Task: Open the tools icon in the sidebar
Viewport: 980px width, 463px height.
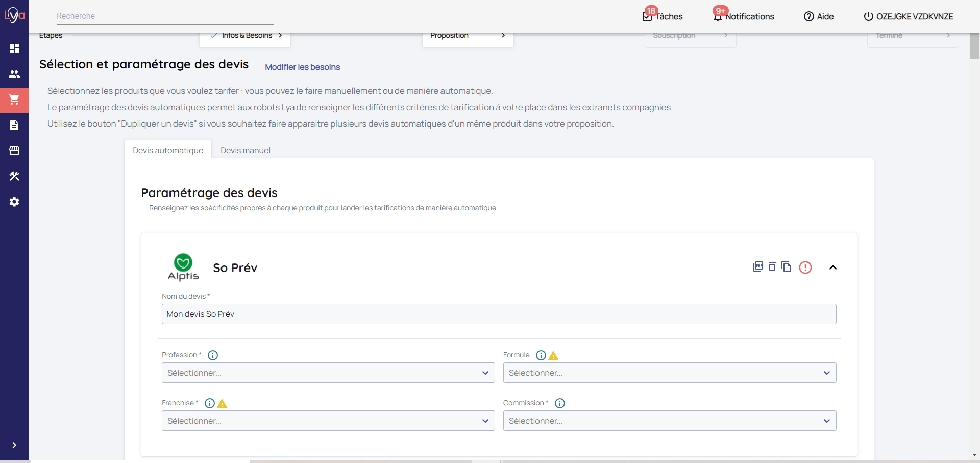Action: click(14, 176)
